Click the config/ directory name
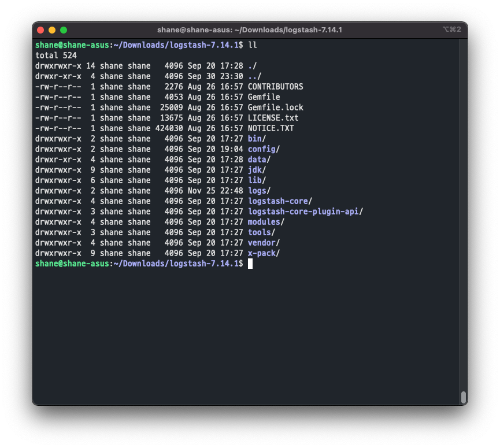This screenshot has height=448, width=500. tap(264, 149)
